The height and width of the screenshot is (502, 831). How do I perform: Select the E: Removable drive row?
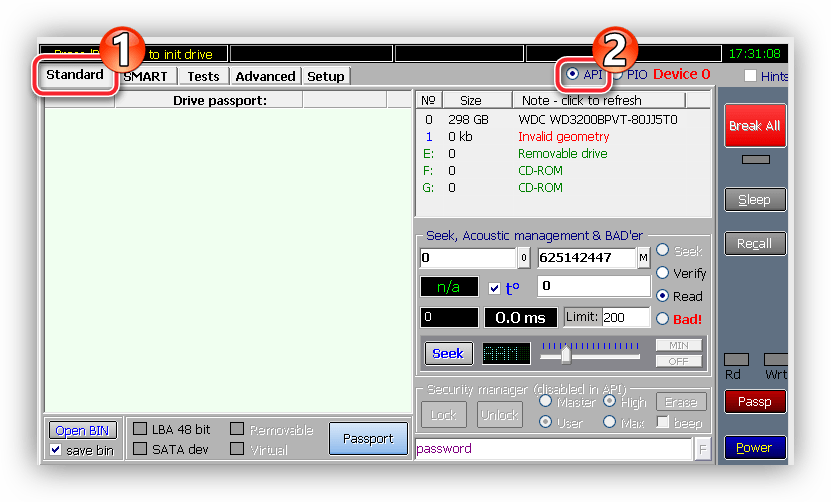[563, 154]
